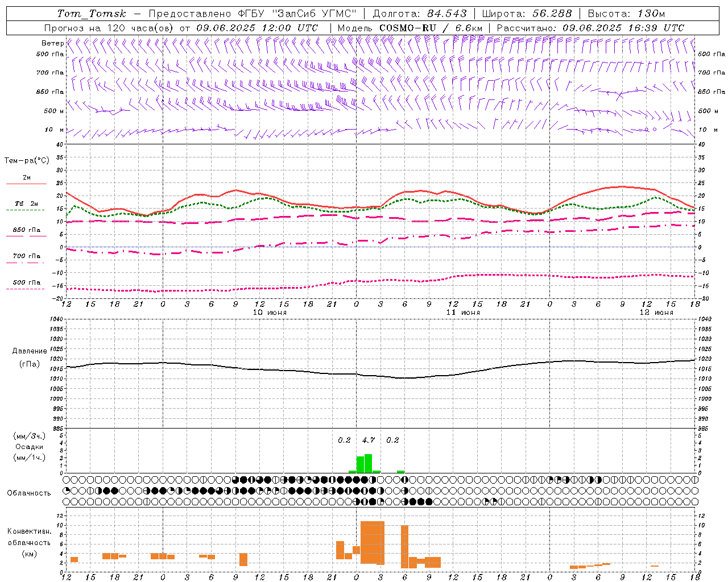
Task: Select the 0.2 precipitation value following 4.7
Action: point(392,440)
